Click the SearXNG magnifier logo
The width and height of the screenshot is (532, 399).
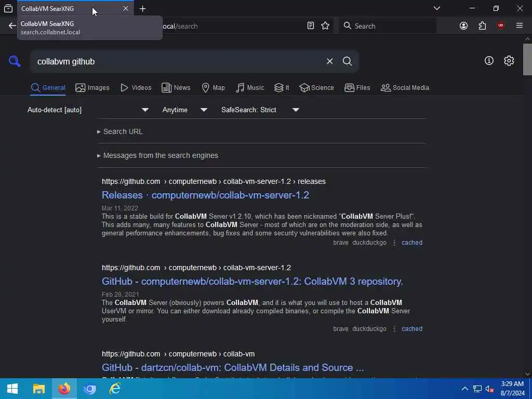pyautogui.click(x=15, y=61)
